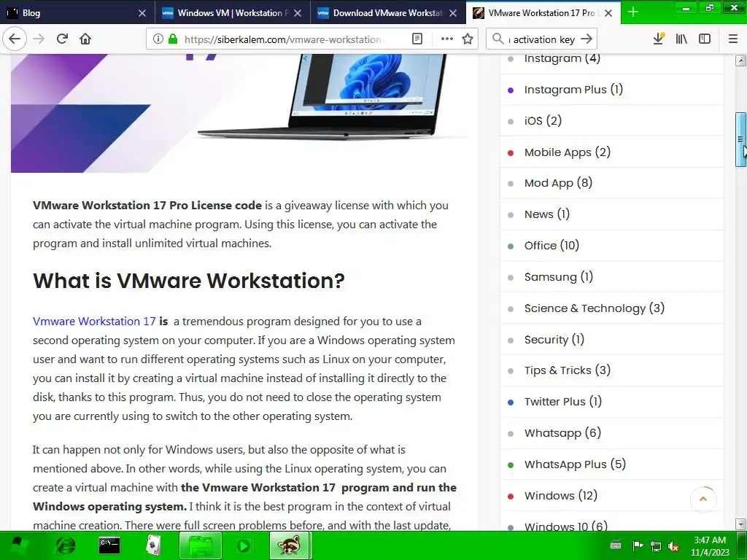This screenshot has height=560, width=747.
Task: Click the scrollbar down arrow
Action: point(740,524)
